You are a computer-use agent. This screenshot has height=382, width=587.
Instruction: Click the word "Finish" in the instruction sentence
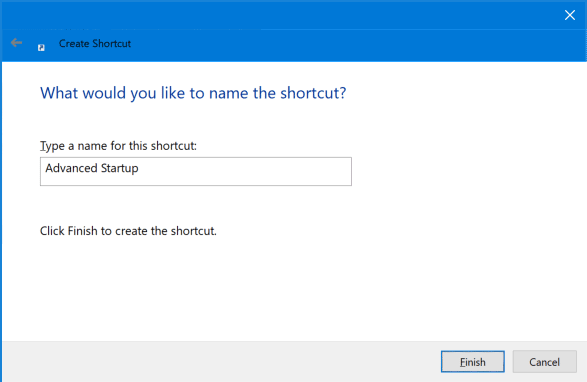click(82, 231)
